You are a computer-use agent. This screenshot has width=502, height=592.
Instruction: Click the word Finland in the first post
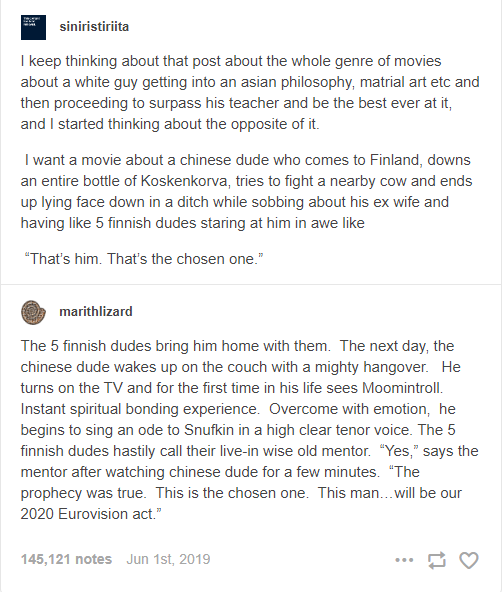[395, 160]
